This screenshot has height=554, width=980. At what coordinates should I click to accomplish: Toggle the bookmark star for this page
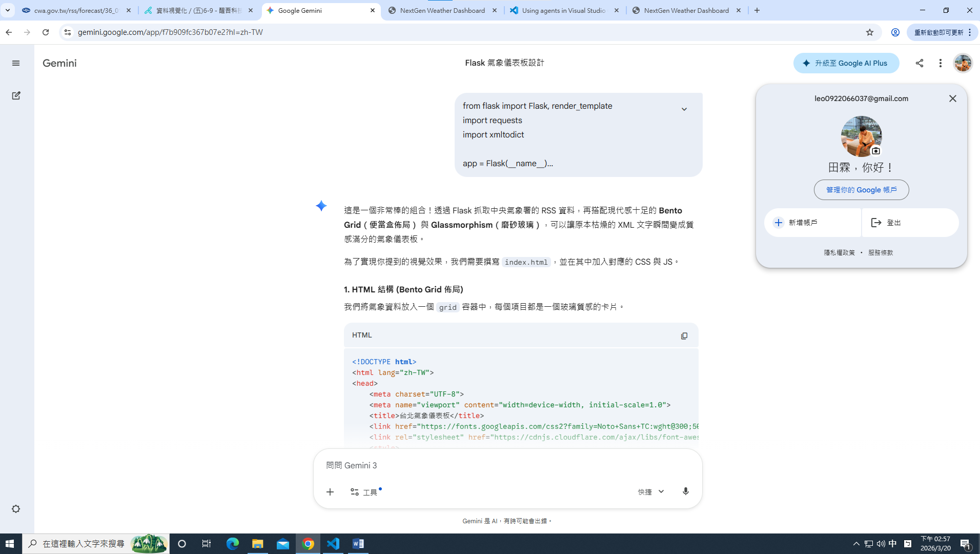click(870, 32)
